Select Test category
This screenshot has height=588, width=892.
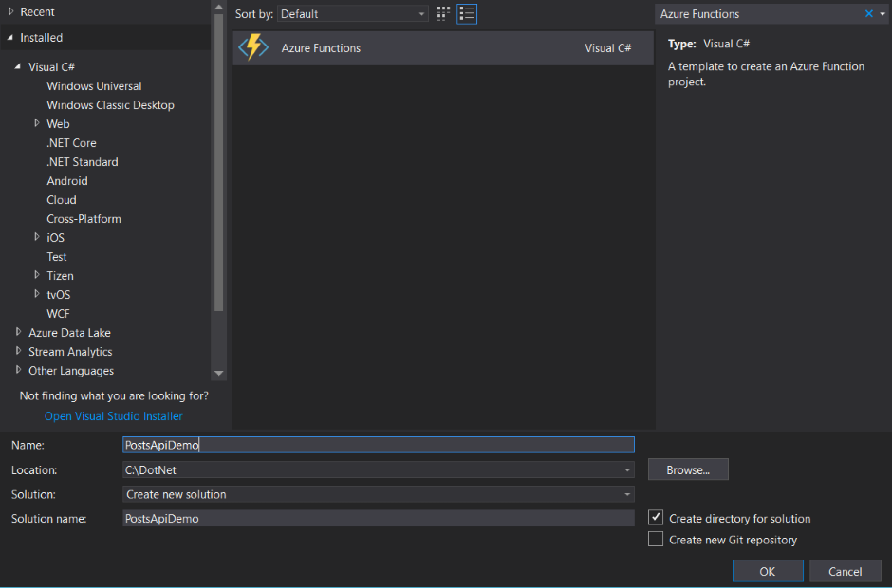coord(56,256)
